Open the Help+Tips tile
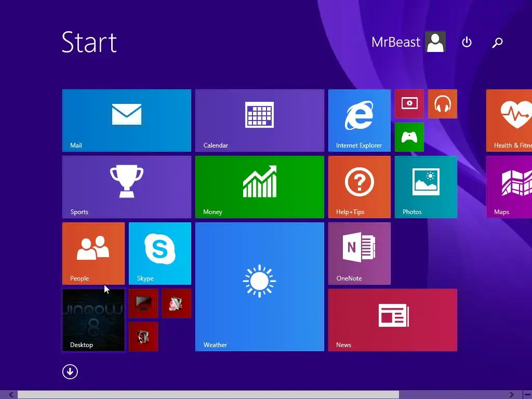Viewport: 532px width, 399px height. (360, 187)
